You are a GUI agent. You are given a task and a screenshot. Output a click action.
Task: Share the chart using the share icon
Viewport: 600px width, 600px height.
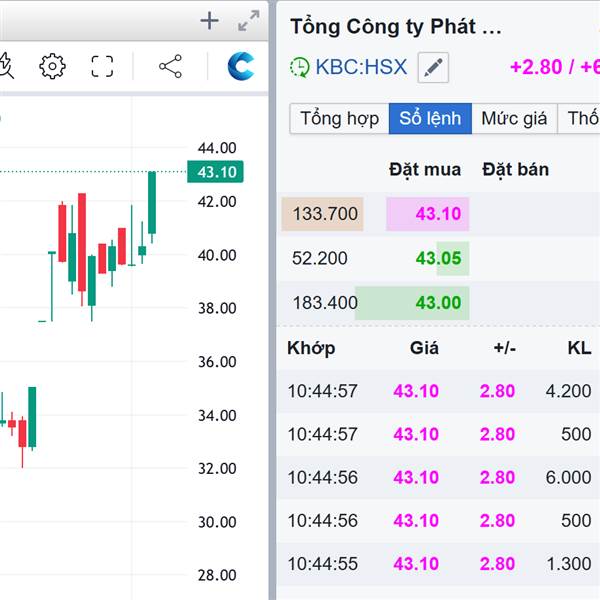(170, 67)
